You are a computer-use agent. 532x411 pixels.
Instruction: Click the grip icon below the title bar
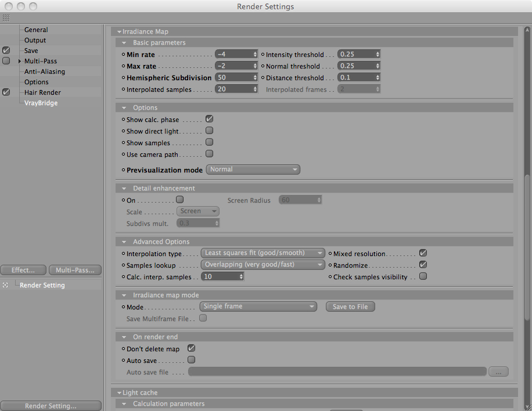pyautogui.click(x=6, y=18)
